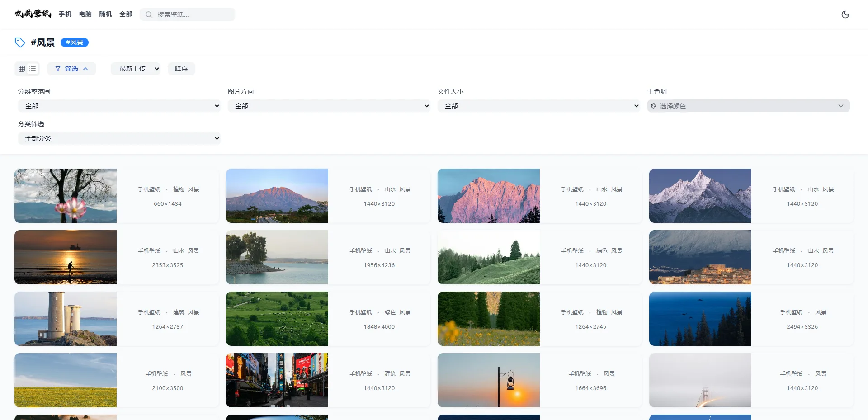Click the blue #风景 tag badge
868x420 pixels.
pos(75,42)
